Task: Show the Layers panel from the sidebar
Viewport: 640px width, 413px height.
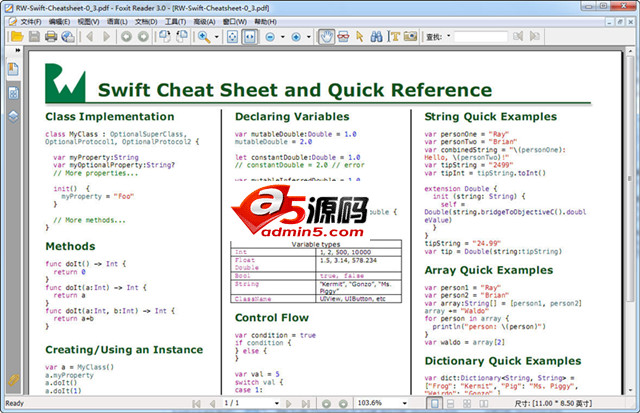Action: [13, 117]
